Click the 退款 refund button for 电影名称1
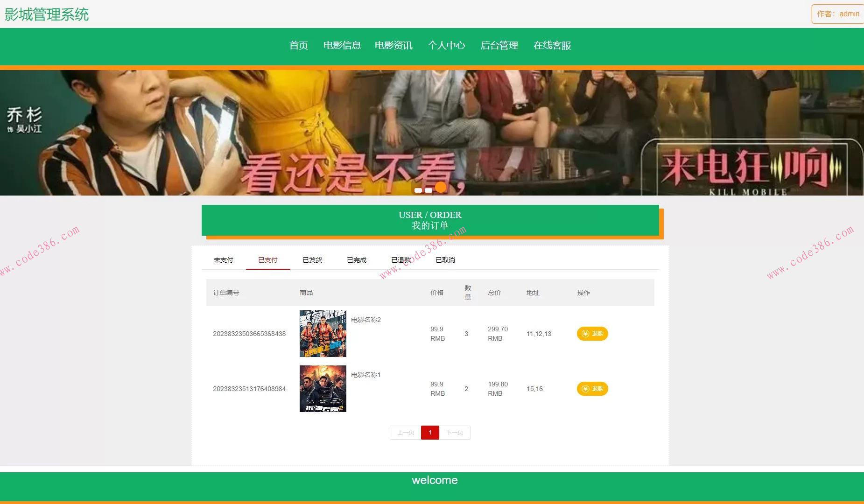 (592, 388)
